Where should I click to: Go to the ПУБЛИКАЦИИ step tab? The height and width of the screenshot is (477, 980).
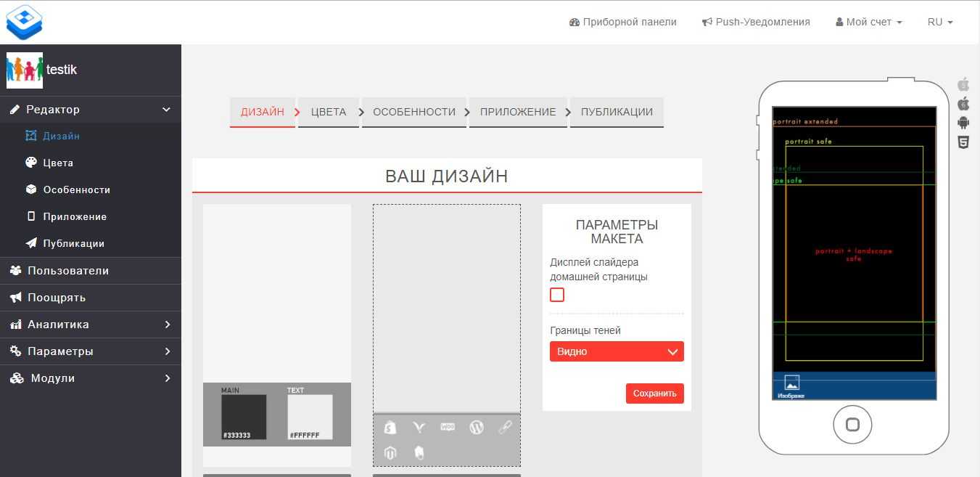pyautogui.click(x=617, y=112)
